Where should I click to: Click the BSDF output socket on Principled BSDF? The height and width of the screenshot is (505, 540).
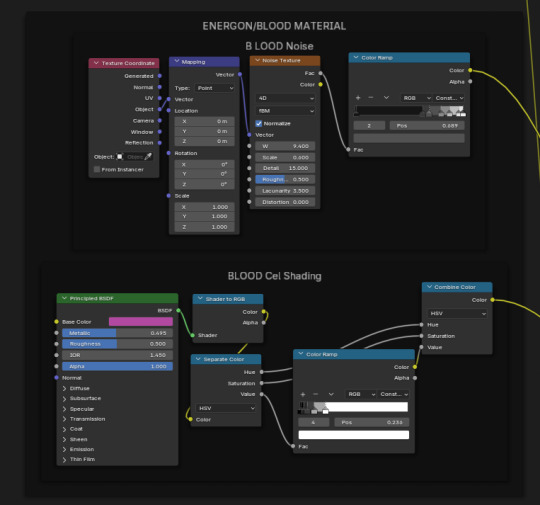tap(178, 310)
